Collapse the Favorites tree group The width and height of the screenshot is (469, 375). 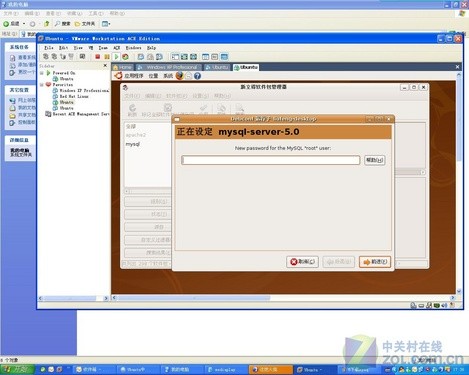pos(42,85)
